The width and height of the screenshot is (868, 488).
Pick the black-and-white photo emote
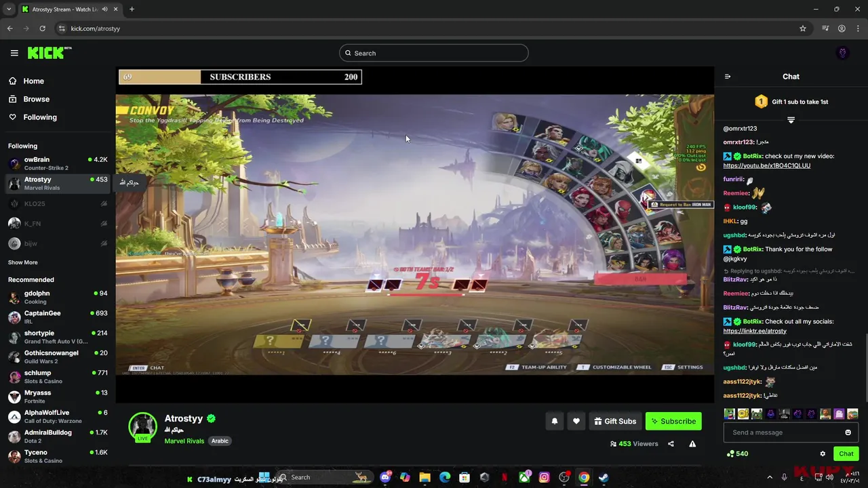pyautogui.click(x=784, y=413)
